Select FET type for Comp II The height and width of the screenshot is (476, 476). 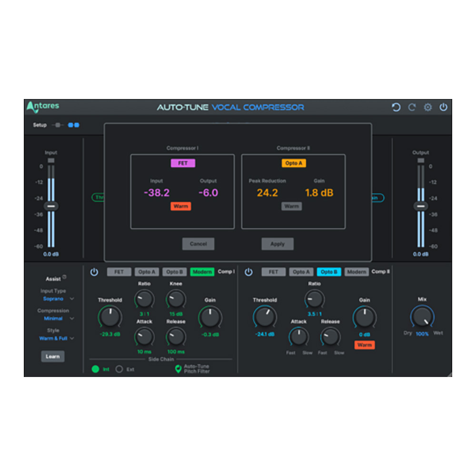(274, 272)
